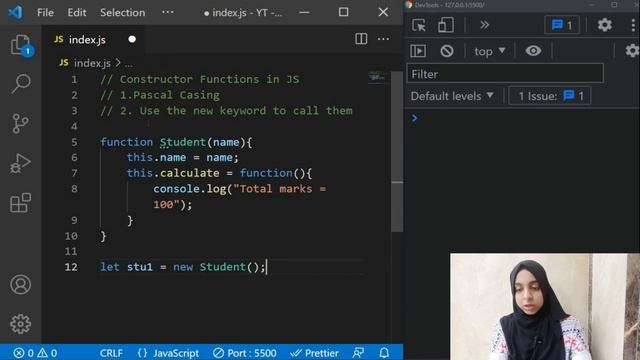Open the Search view in activity bar
Viewport: 640px width, 360px height.
[20, 84]
